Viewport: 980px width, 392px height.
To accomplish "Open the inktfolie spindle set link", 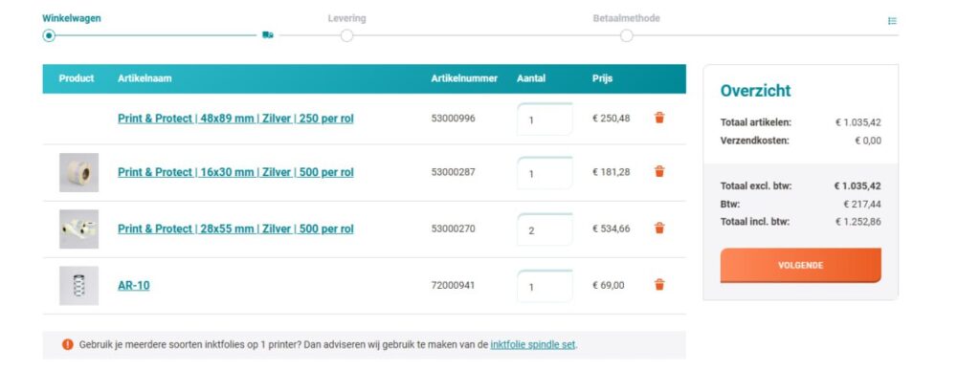I will 532,344.
